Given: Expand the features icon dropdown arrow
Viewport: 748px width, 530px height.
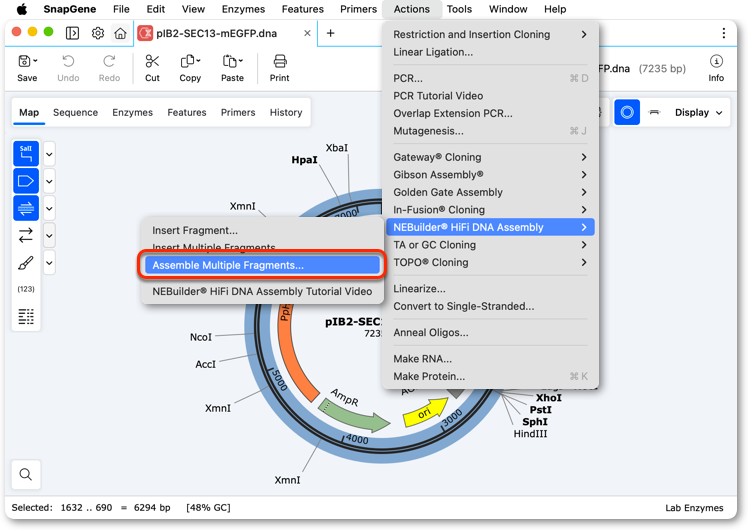Looking at the screenshot, I should pyautogui.click(x=49, y=181).
